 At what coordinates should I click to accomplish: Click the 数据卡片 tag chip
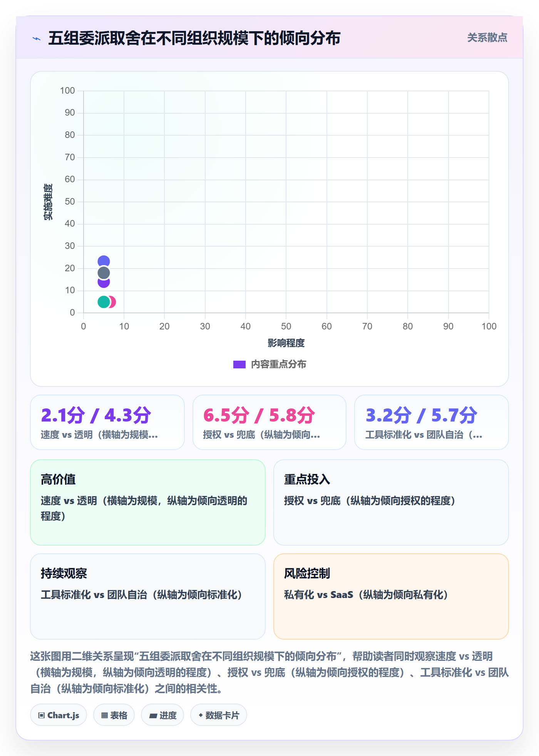click(219, 715)
